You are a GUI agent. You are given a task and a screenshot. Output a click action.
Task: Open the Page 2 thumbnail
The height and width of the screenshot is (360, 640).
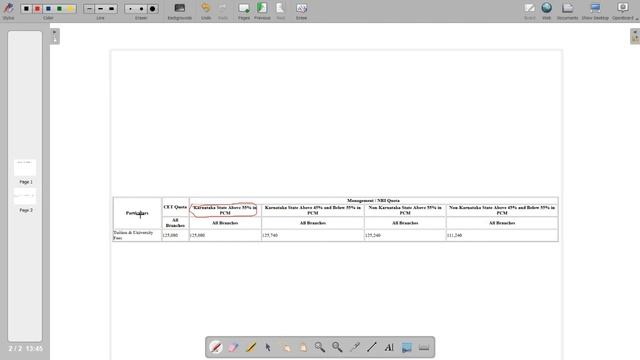pyautogui.click(x=25, y=196)
